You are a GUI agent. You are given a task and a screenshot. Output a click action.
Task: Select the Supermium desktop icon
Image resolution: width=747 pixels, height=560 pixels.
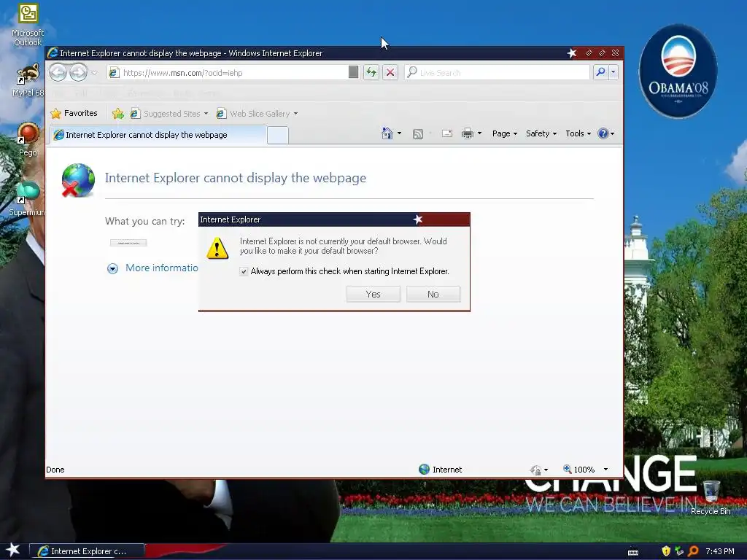pos(27,199)
